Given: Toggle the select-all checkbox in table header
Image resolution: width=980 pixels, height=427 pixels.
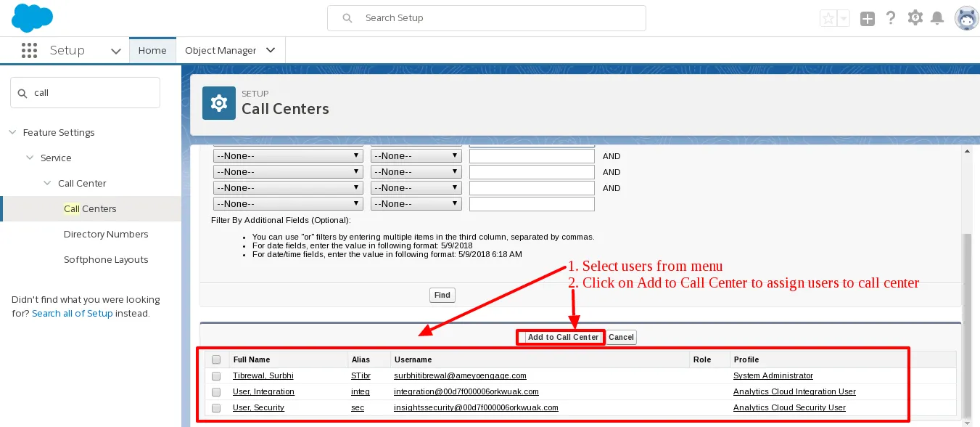Looking at the screenshot, I should (216, 359).
